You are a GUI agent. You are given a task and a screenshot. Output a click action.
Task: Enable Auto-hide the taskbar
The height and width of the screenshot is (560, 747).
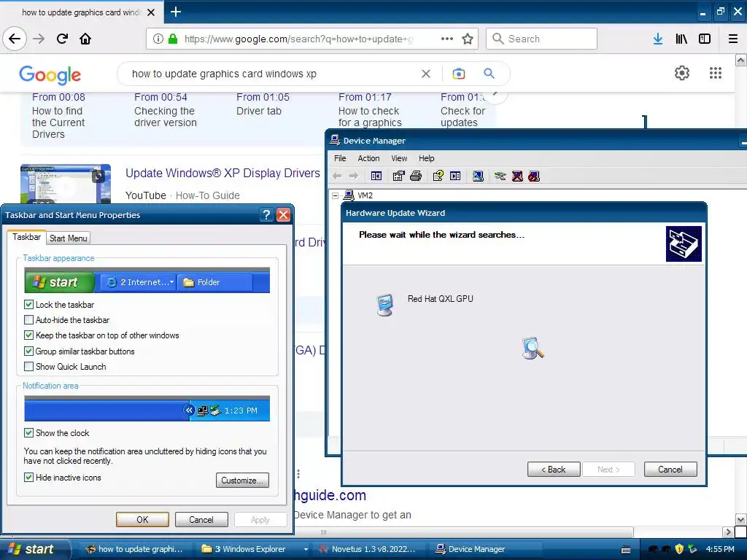[x=29, y=320]
